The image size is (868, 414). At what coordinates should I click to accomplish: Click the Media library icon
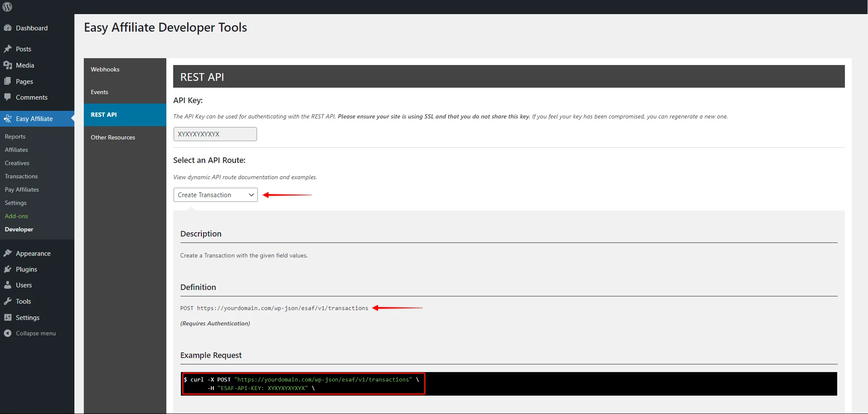(x=8, y=65)
